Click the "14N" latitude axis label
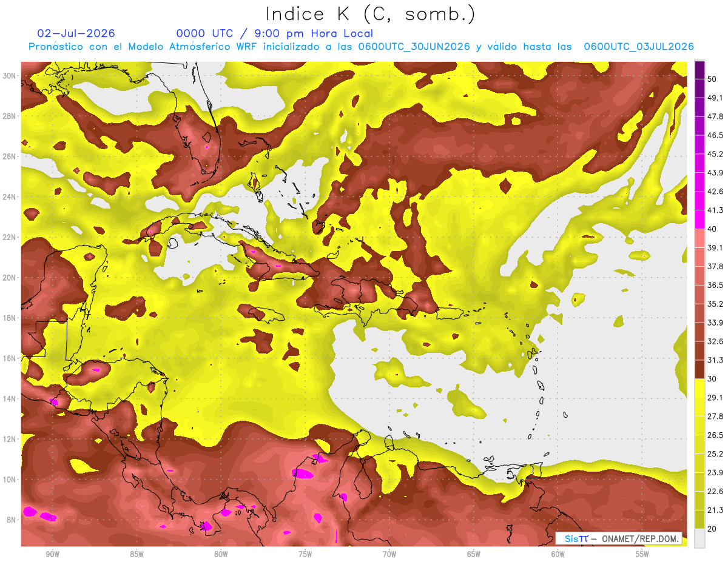The image size is (728, 562). (9, 399)
